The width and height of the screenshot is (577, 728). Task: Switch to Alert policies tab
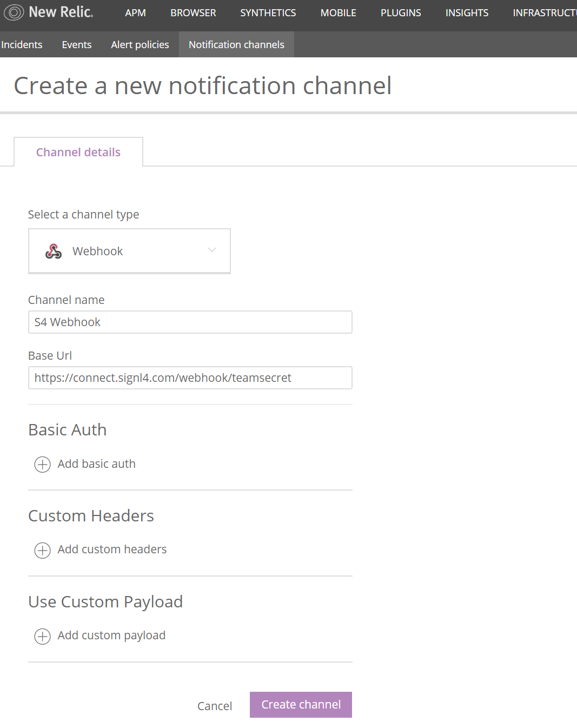click(140, 44)
